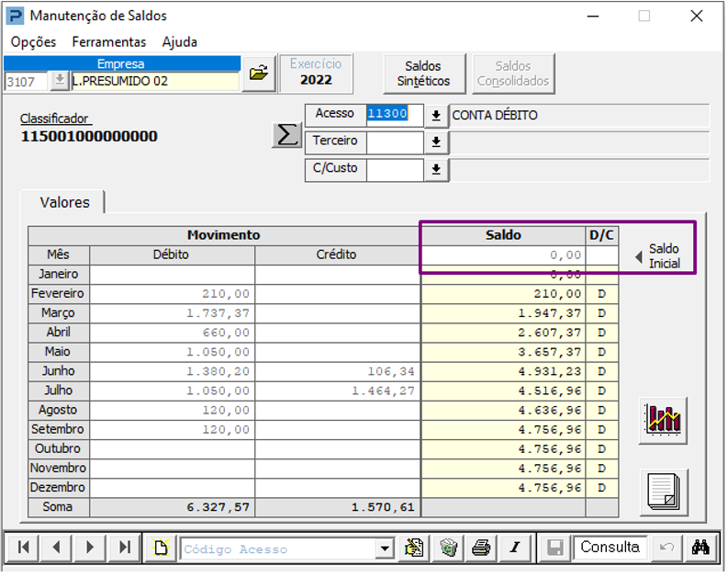The width and height of the screenshot is (728, 577).
Task: Click the Crédito column header
Action: [x=338, y=255]
